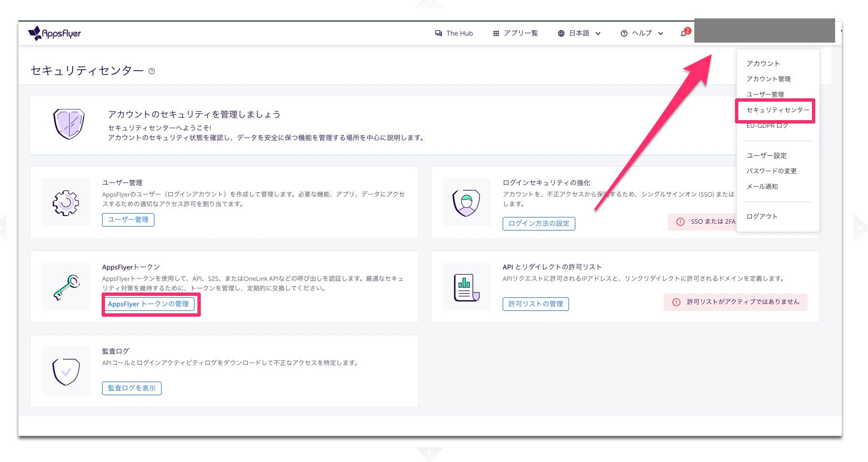This screenshot has height=462, width=868.
Task: Open The Hub link
Action: [454, 33]
